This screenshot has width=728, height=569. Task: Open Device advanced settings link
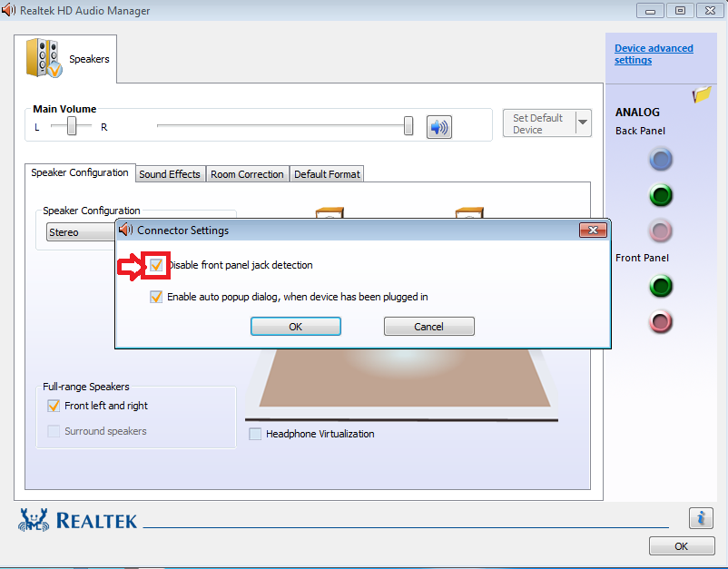(x=654, y=54)
